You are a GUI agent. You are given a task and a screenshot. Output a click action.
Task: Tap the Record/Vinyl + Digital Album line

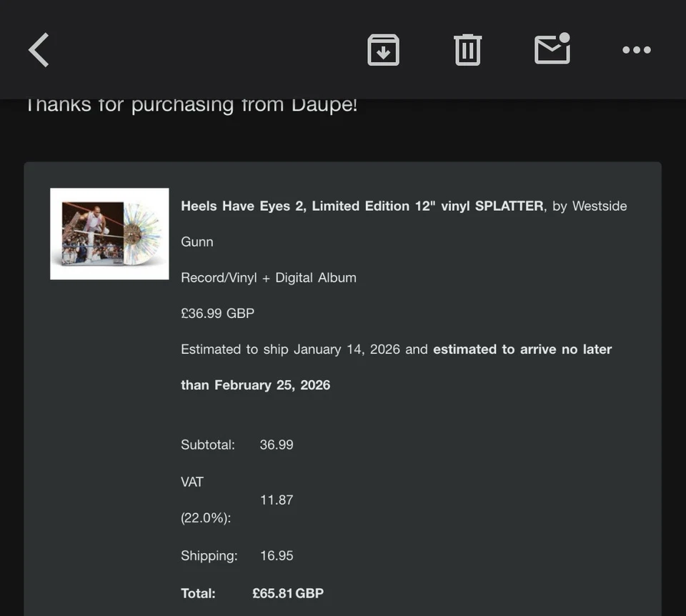tap(268, 277)
